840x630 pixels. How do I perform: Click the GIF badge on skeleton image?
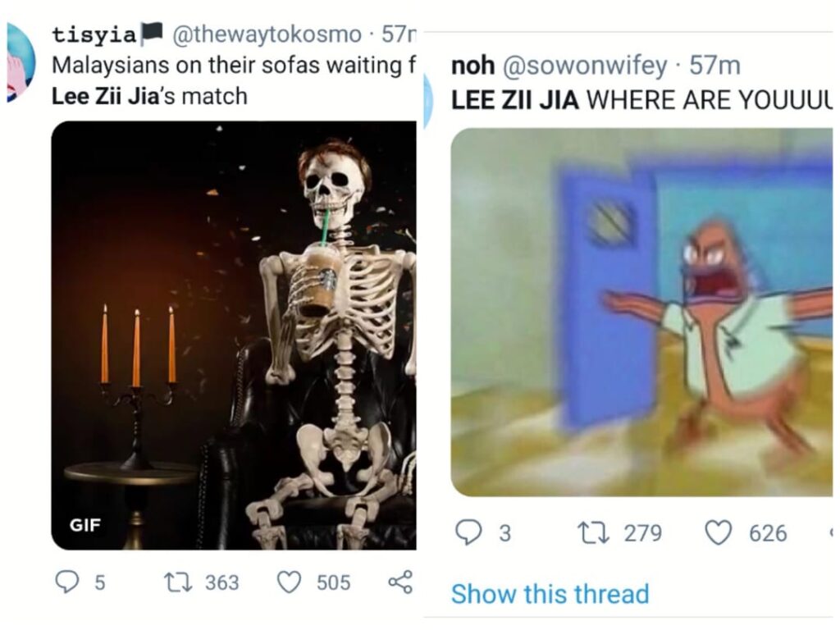[x=84, y=524]
